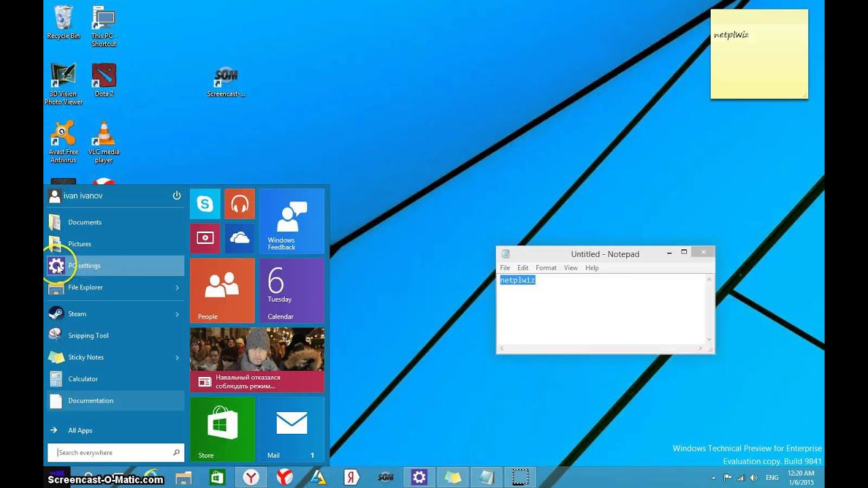Launch File Explorer from Start menu
This screenshot has height=488, width=868.
point(108,287)
